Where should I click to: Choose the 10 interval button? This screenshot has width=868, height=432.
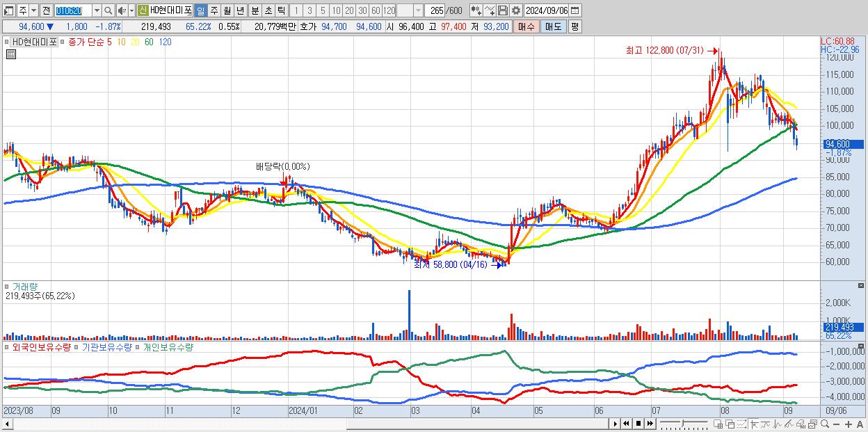(336, 10)
